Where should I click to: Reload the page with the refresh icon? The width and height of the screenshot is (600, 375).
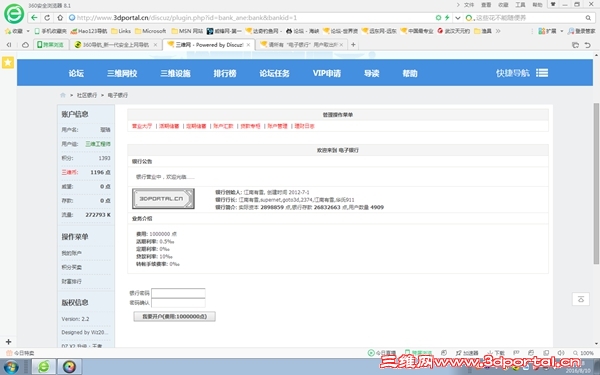pyautogui.click(x=47, y=18)
